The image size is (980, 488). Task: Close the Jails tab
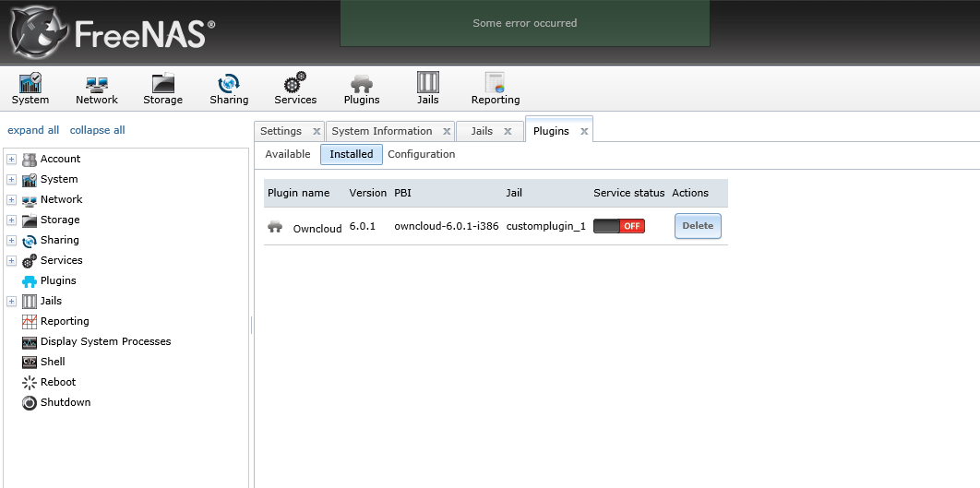point(508,132)
